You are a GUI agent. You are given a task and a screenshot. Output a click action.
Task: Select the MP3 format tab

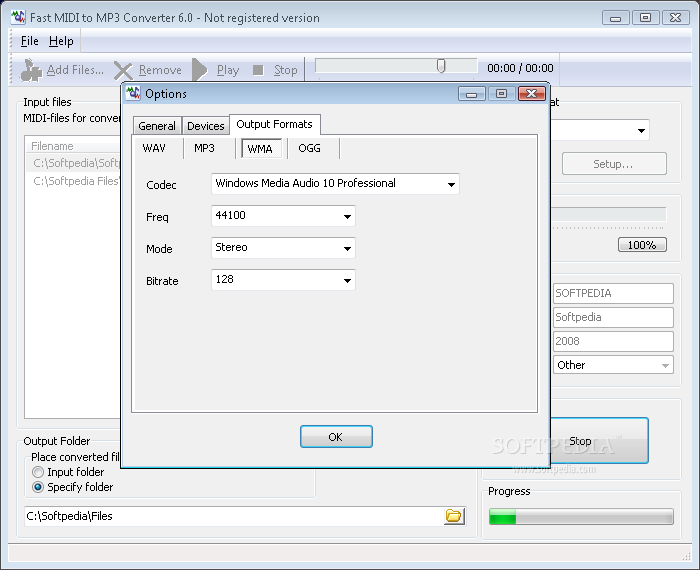click(204, 148)
